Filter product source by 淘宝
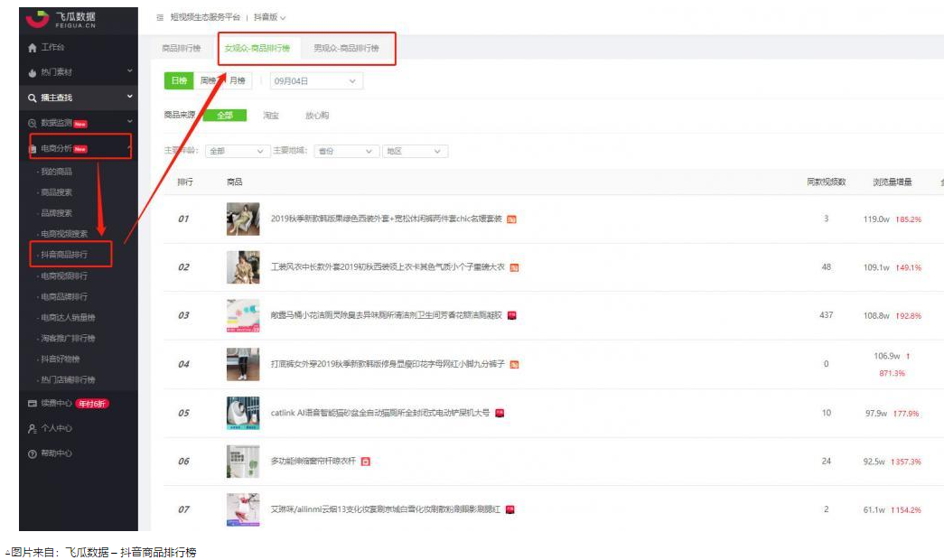This screenshot has width=944, height=560. (270, 116)
